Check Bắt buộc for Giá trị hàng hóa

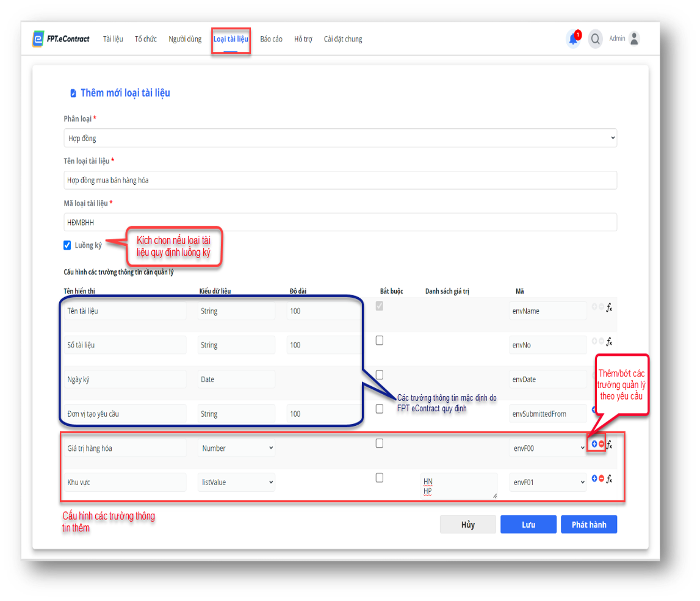pos(380,443)
